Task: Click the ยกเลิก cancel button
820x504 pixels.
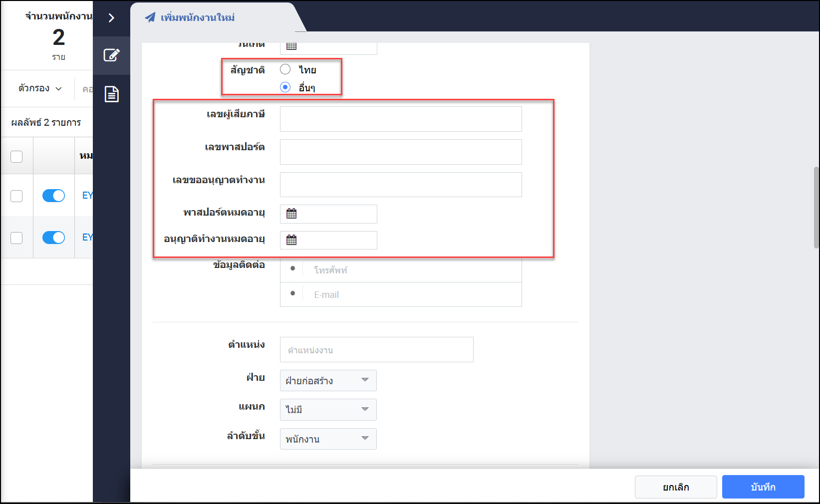Action: (x=675, y=487)
